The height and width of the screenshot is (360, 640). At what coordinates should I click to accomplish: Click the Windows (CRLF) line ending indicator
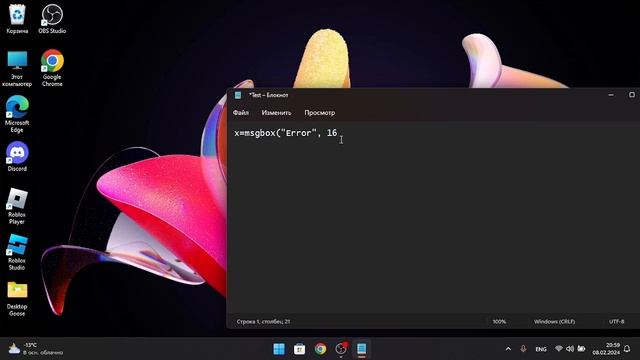pyautogui.click(x=554, y=322)
